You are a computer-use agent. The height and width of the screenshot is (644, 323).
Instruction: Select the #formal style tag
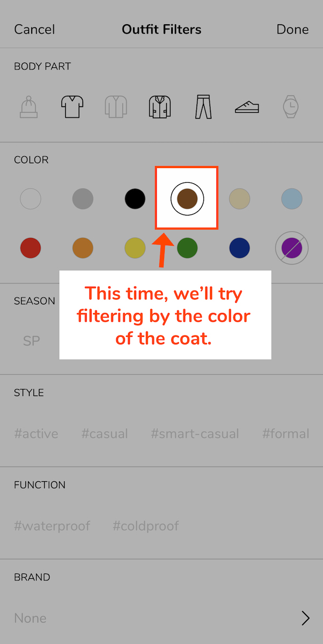285,433
